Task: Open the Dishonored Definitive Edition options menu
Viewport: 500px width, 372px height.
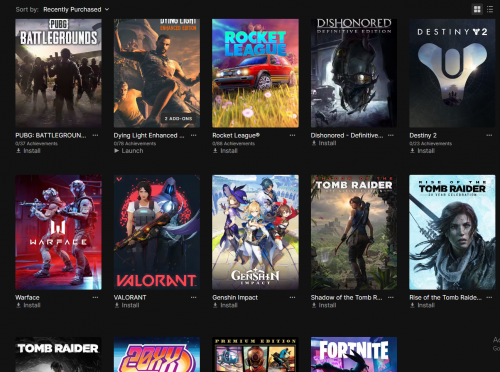Action: (x=391, y=135)
